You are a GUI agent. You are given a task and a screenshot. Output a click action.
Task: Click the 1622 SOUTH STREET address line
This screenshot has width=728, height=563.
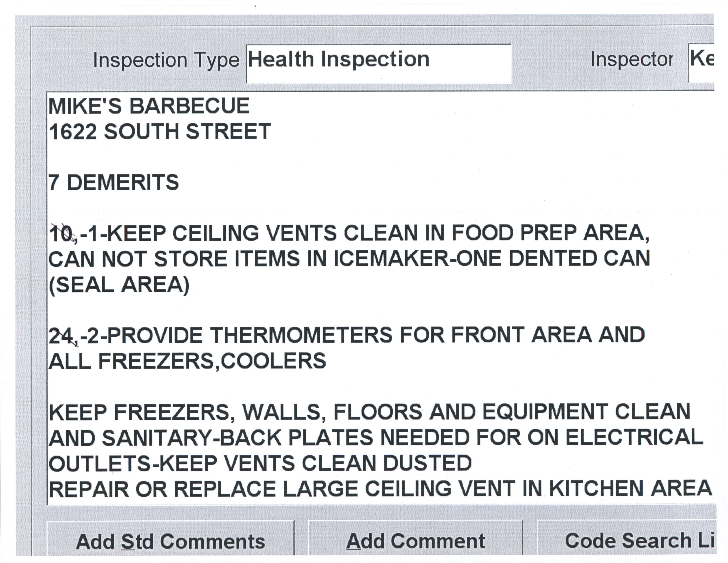tap(160, 131)
